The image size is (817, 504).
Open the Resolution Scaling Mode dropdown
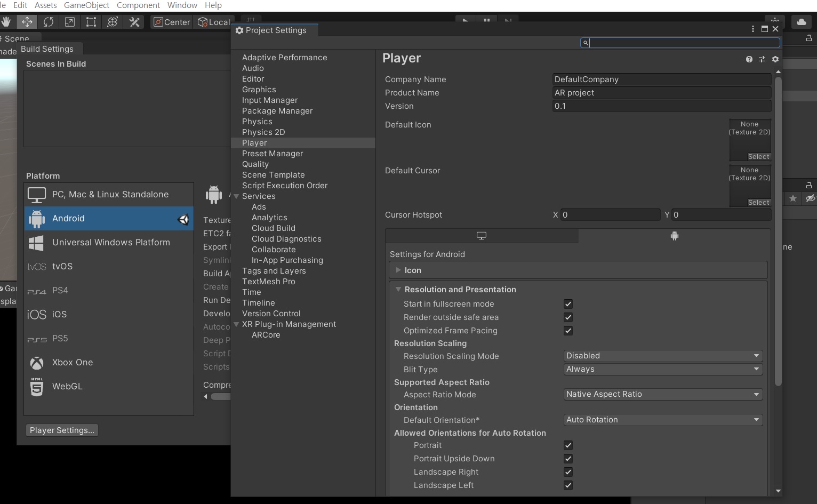pos(663,356)
